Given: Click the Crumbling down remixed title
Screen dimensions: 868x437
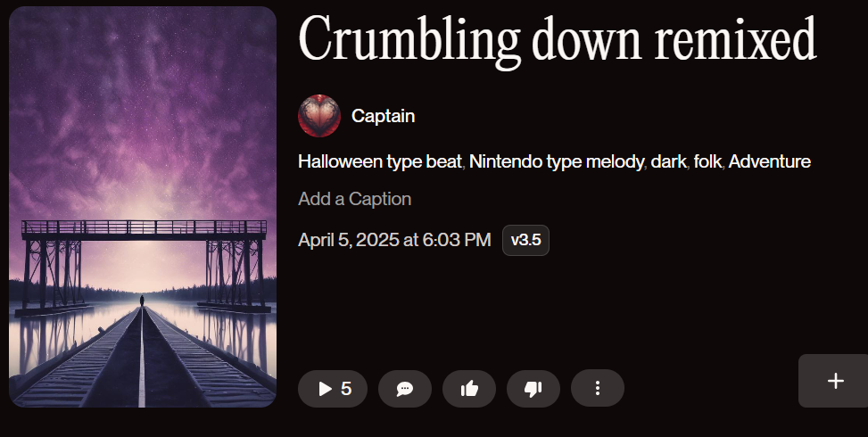Looking at the screenshot, I should tap(558, 40).
